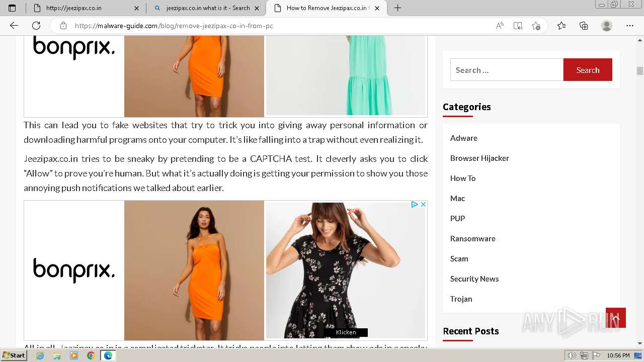The height and width of the screenshot is (362, 644).
Task: Open the PUP category
Action: coord(457,218)
